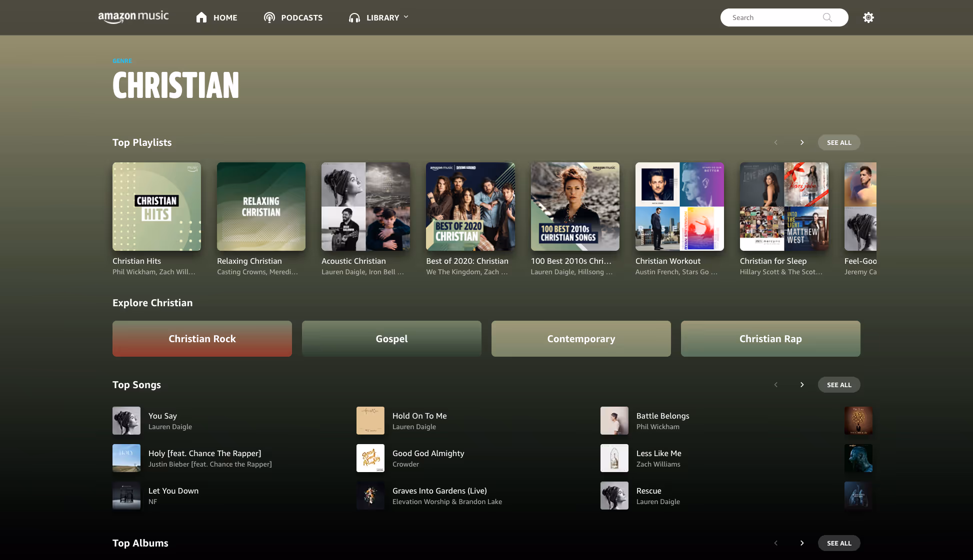Open the Christian for Sleep playlist cover

point(784,206)
